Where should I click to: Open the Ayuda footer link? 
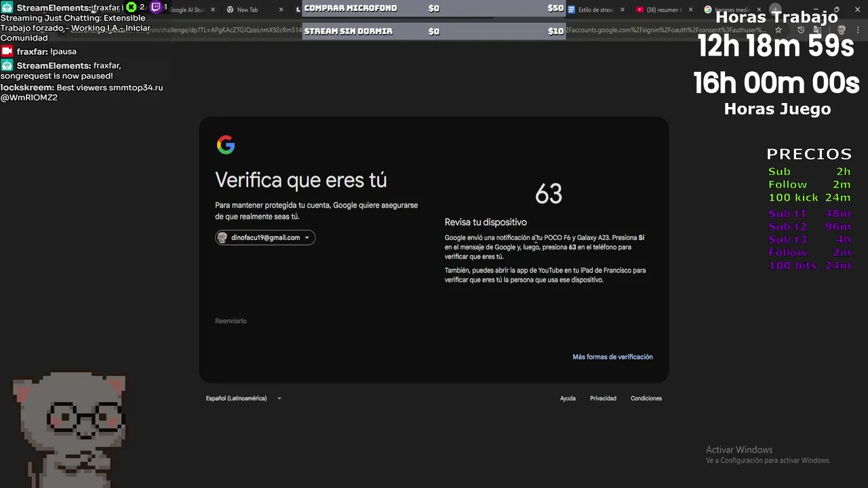(568, 398)
